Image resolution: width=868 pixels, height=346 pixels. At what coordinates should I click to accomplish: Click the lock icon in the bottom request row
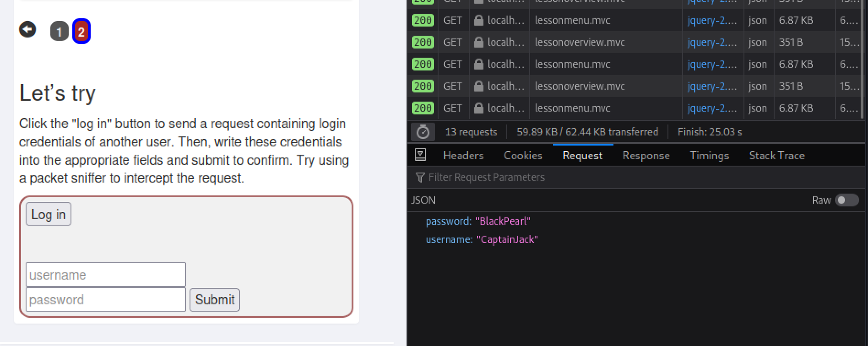click(x=478, y=108)
